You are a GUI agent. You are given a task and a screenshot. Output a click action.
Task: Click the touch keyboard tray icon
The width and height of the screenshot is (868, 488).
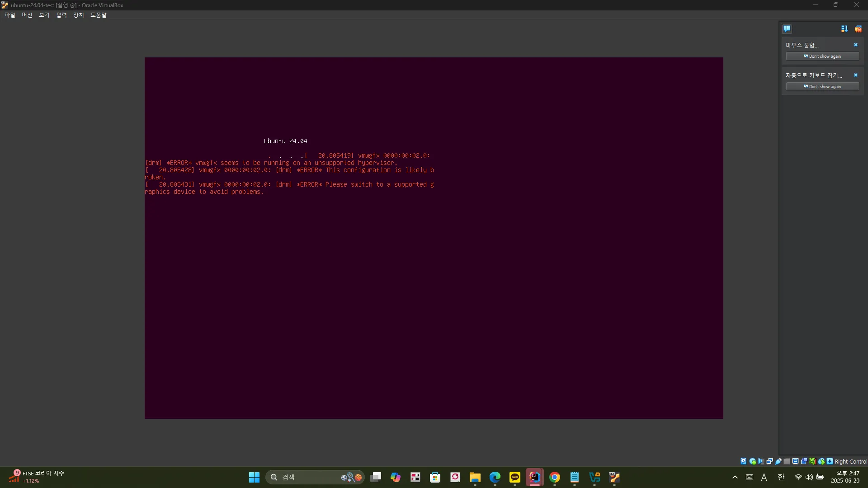[x=750, y=477]
